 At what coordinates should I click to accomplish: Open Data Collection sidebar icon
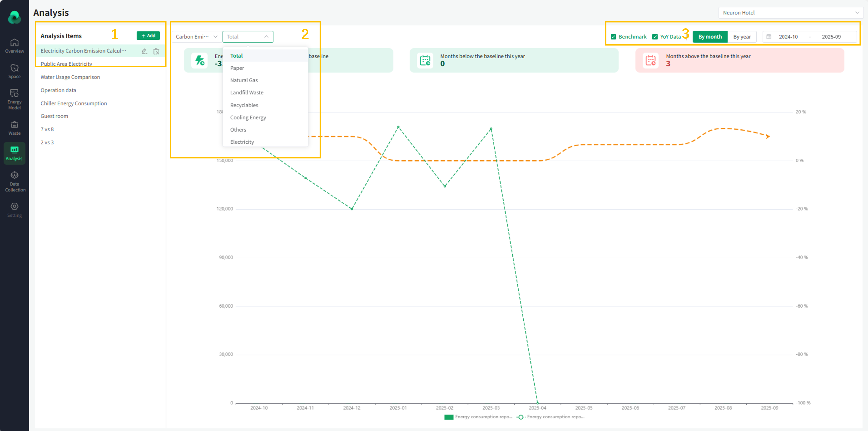point(14,175)
